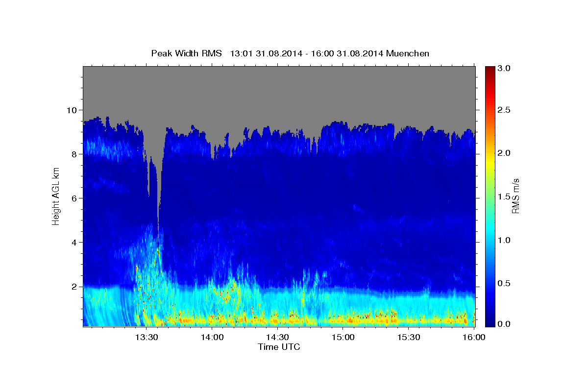588x392 pixels.
Task: Click the 14:00 time tick label
Action: pos(212,337)
